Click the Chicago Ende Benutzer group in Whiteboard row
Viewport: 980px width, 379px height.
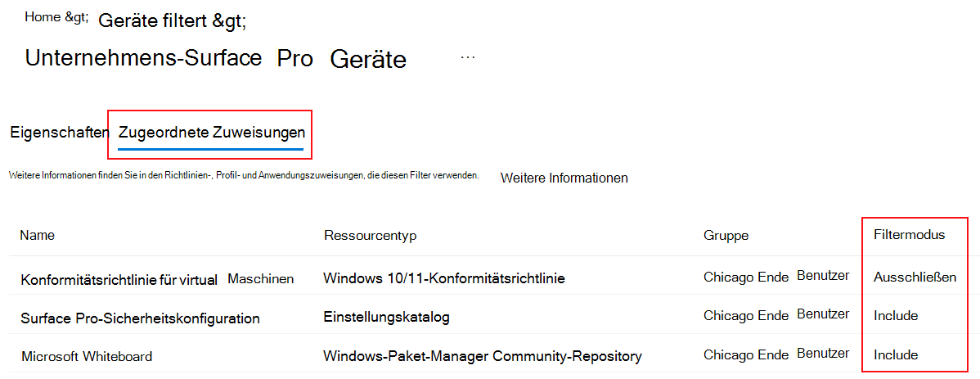[x=776, y=354]
